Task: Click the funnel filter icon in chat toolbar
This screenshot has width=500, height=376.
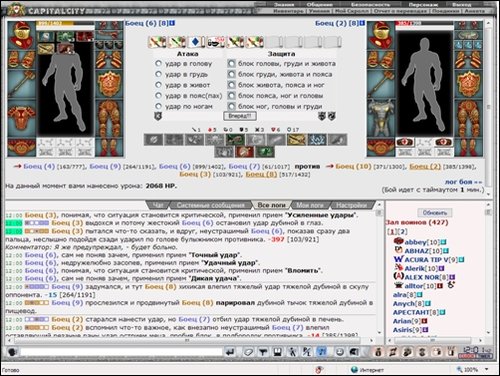Action: [263, 352]
